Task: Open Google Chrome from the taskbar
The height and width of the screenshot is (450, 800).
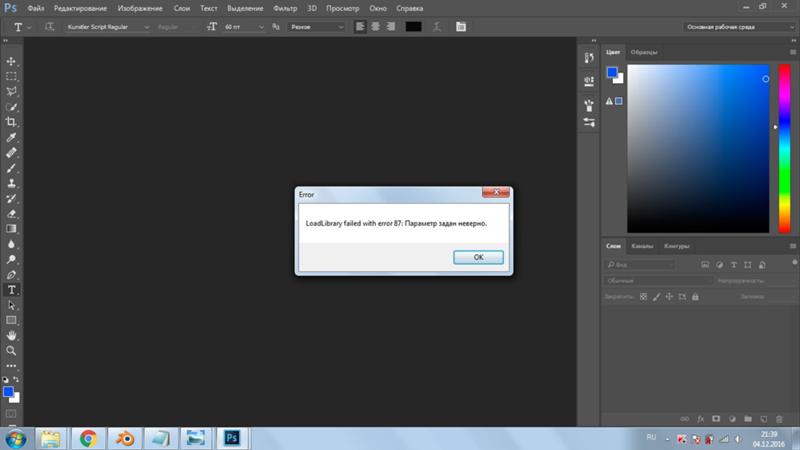Action: 88,438
